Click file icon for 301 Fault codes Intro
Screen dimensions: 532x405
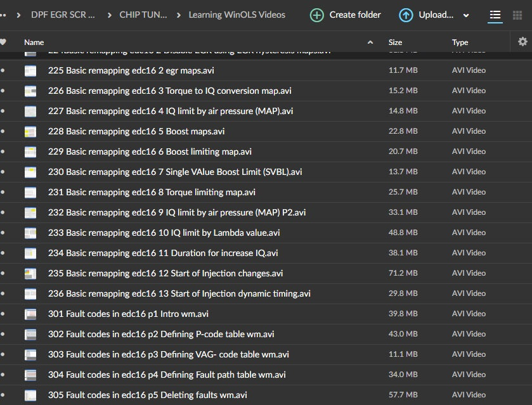click(30, 314)
